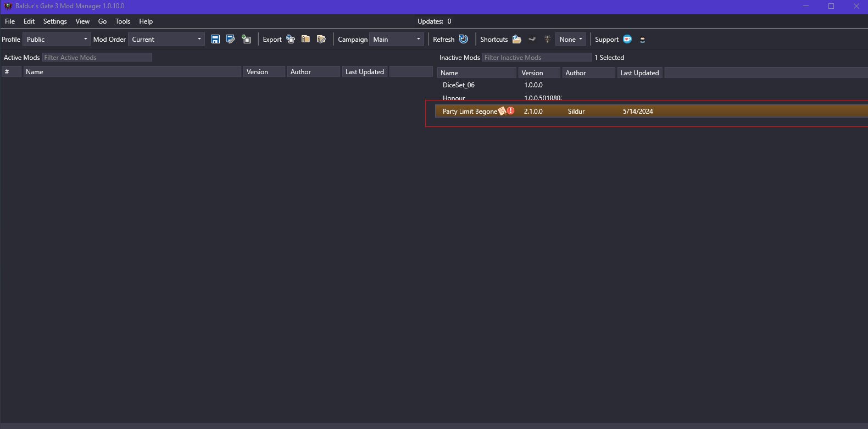Image resolution: width=868 pixels, height=429 pixels.
Task: Click the Workshop Folder shortcut icon
Action: (x=532, y=39)
